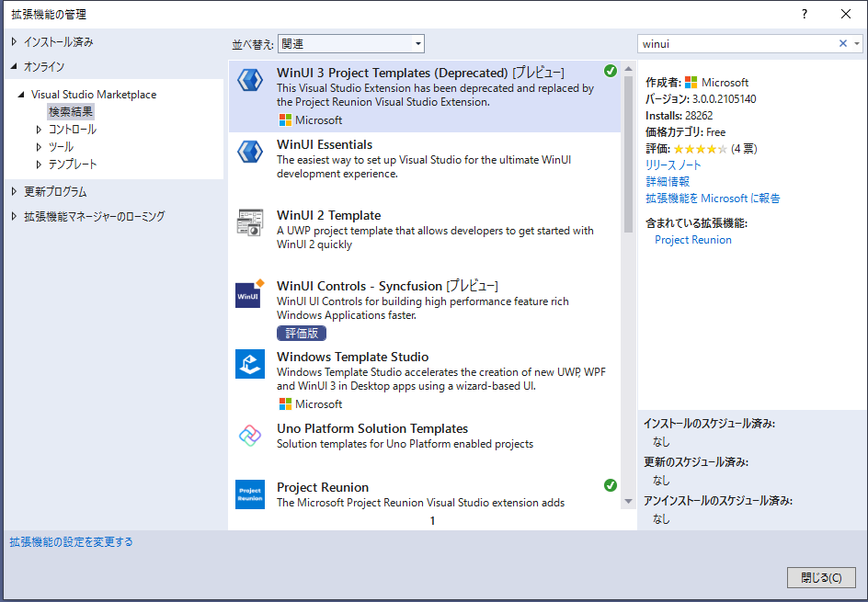Select page number 1 below results
This screenshot has width=868, height=602.
point(432,521)
